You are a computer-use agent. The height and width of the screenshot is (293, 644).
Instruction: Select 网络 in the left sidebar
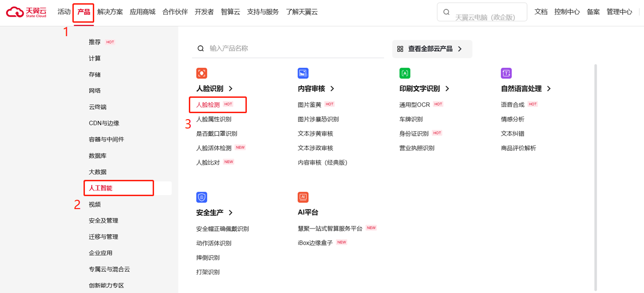point(95,91)
